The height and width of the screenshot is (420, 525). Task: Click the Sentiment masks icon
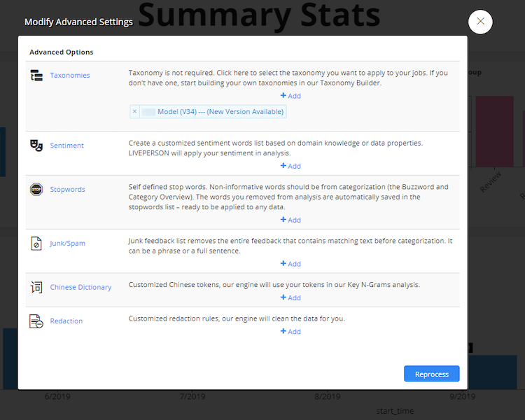pyautogui.click(x=36, y=146)
